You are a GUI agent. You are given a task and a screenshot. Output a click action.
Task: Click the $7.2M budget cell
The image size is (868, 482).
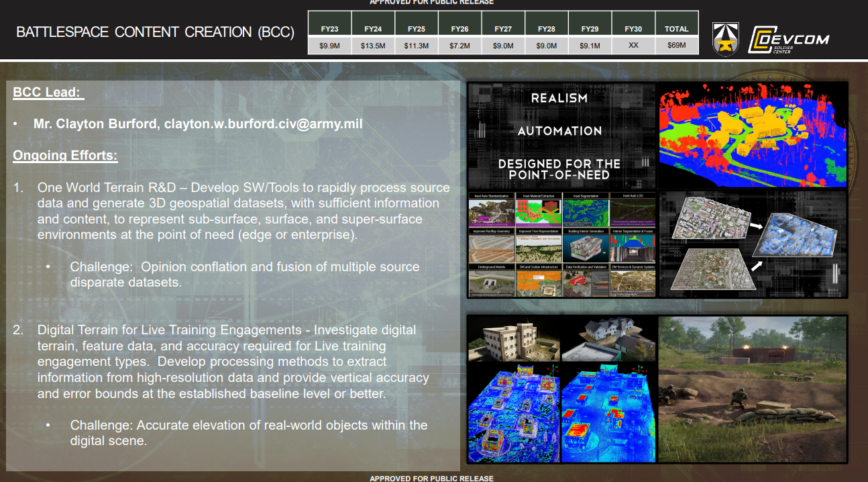tap(459, 46)
